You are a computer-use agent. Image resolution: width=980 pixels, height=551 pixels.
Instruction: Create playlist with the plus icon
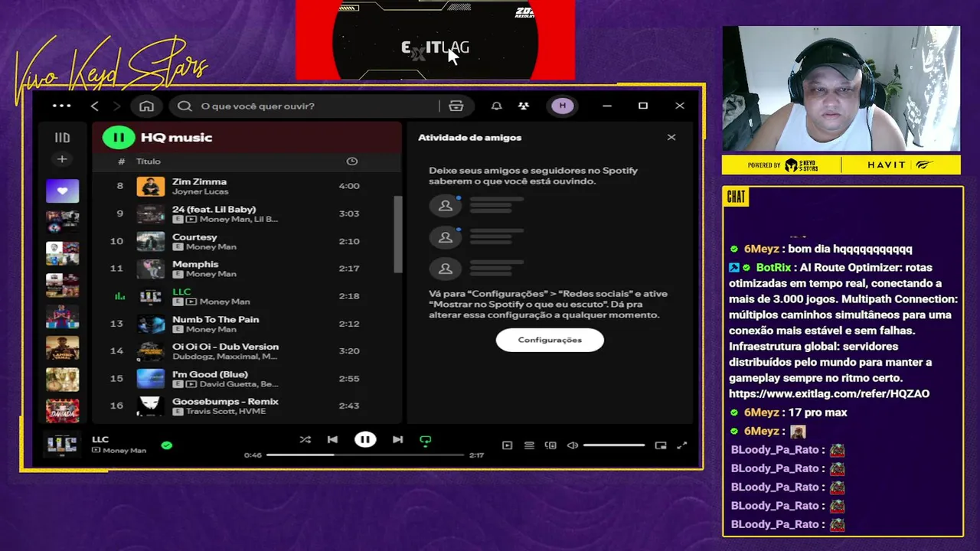(x=62, y=159)
